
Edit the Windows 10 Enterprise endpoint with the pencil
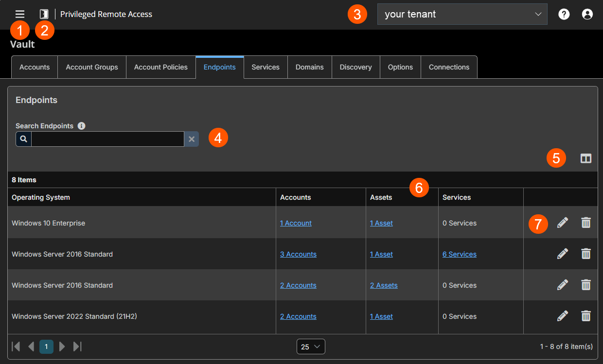point(562,223)
